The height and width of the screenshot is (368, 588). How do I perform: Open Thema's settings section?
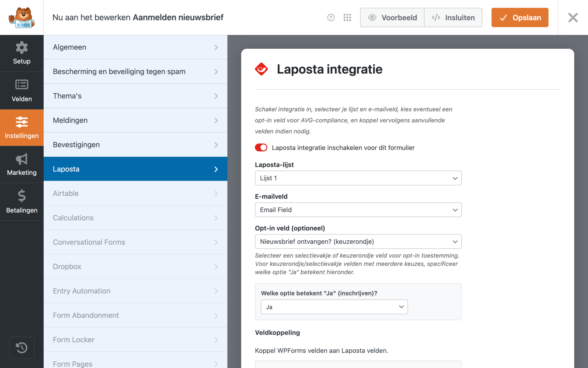tap(136, 96)
